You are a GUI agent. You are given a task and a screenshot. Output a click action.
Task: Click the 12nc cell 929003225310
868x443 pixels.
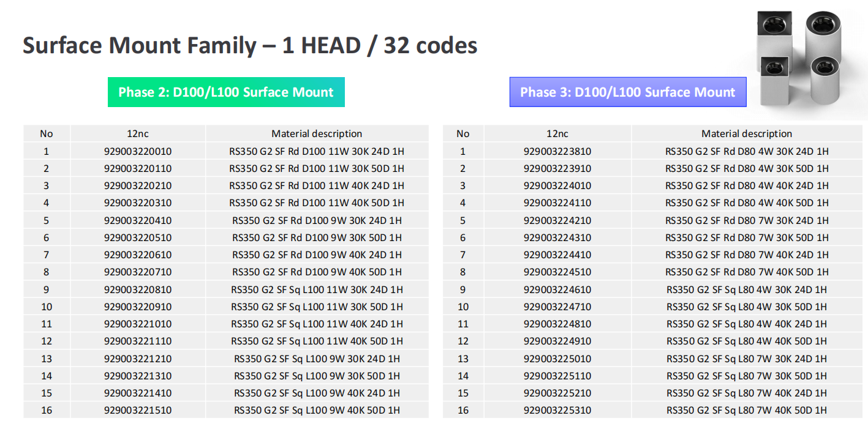point(557,410)
